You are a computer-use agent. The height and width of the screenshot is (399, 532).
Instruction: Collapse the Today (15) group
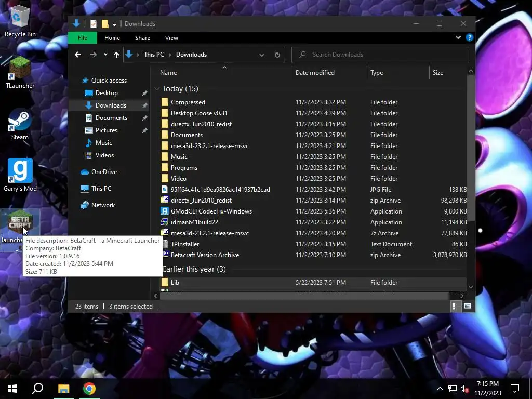tap(157, 89)
